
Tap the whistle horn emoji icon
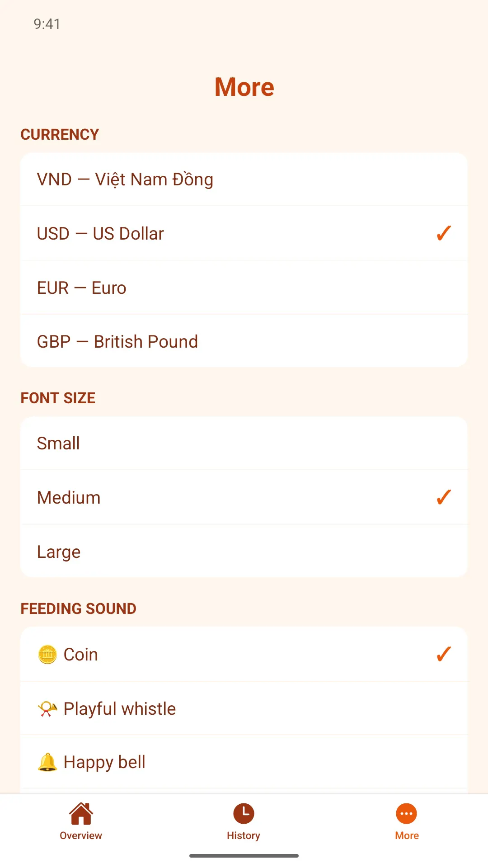pyautogui.click(x=47, y=708)
